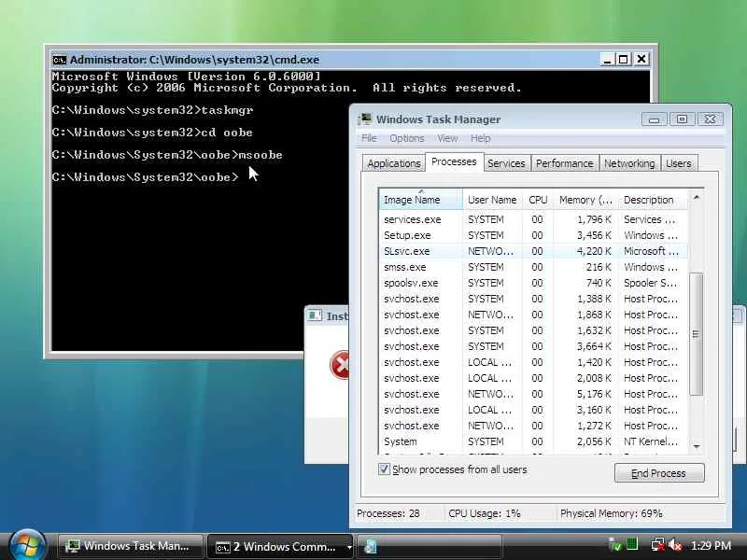
Task: Sort by the Image Name column header
Action: (421, 200)
